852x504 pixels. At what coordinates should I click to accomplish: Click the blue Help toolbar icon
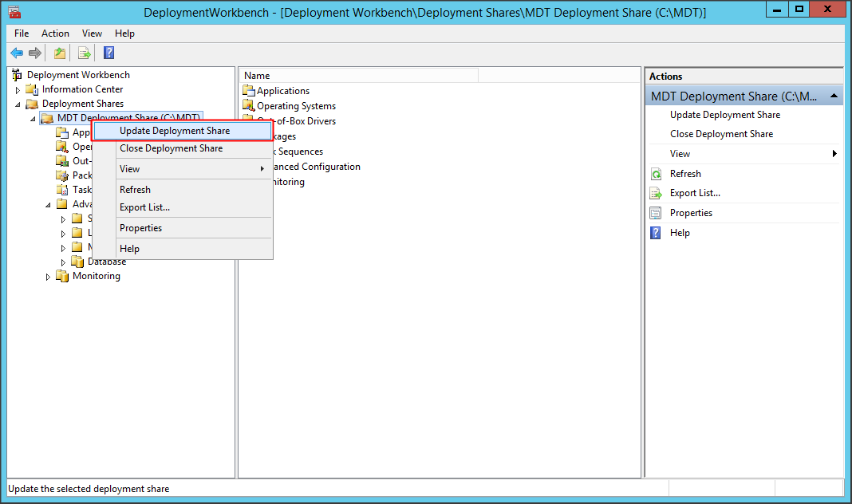coord(108,53)
